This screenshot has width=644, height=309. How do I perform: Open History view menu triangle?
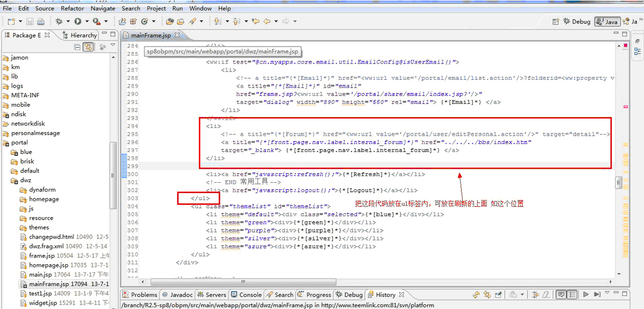[607, 292]
